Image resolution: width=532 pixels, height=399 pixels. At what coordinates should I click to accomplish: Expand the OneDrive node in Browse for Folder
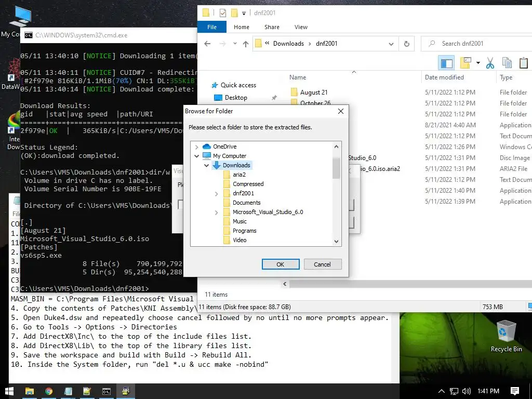[x=196, y=147]
